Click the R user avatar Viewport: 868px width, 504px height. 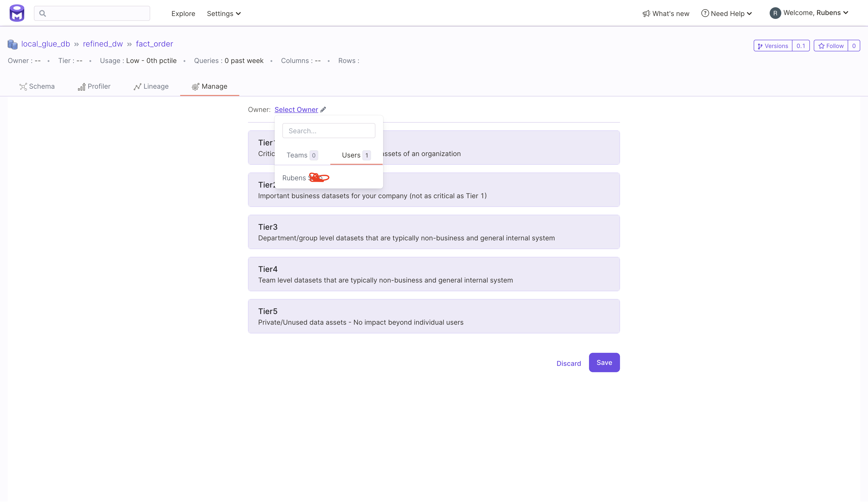pyautogui.click(x=775, y=13)
